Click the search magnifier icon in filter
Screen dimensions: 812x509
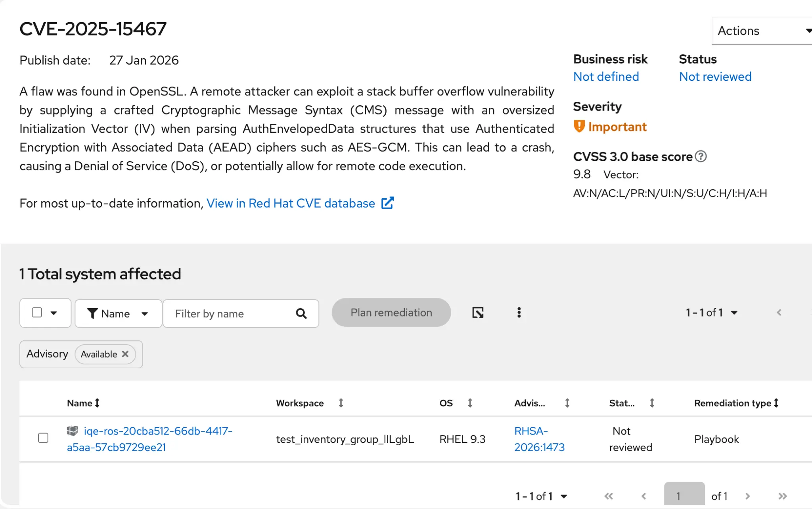point(301,314)
